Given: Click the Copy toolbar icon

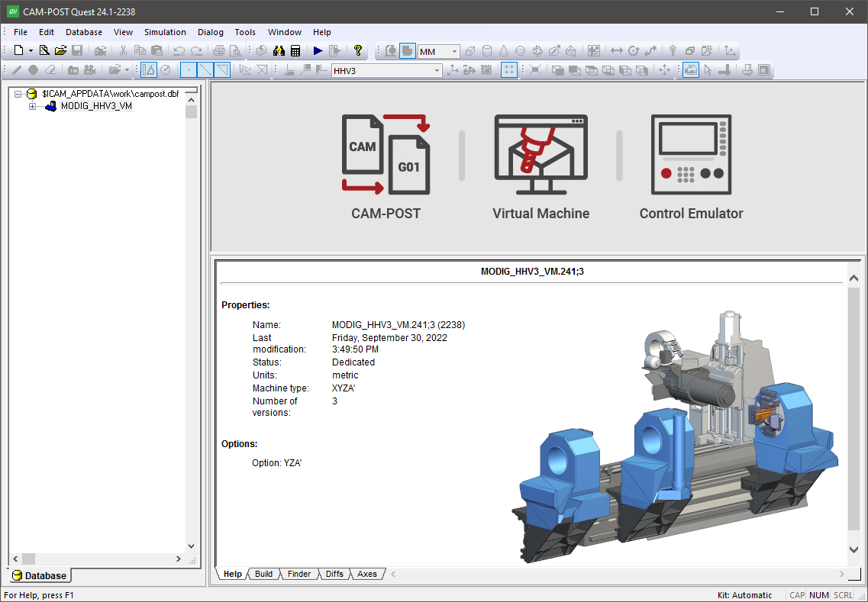Looking at the screenshot, I should click(x=140, y=51).
